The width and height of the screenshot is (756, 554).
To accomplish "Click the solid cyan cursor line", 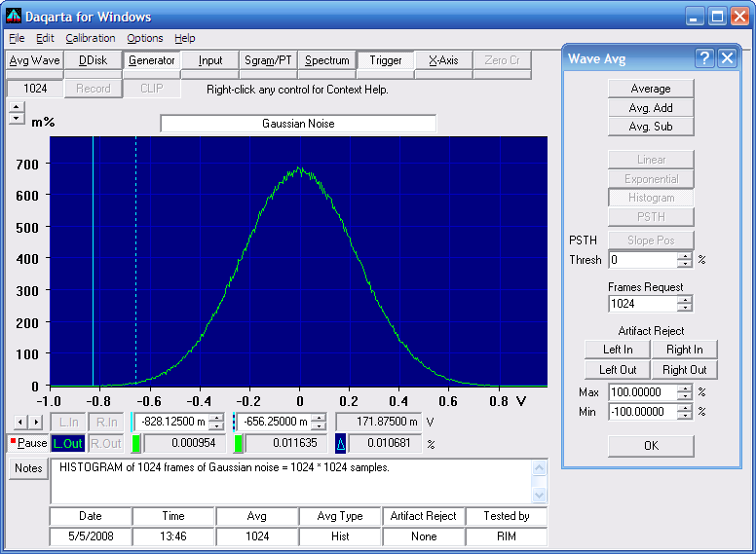I will [94, 261].
